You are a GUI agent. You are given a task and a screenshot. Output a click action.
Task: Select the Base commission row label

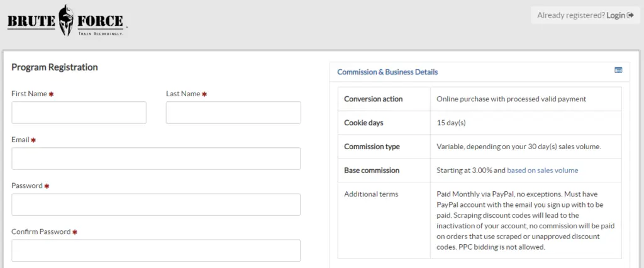pos(372,170)
